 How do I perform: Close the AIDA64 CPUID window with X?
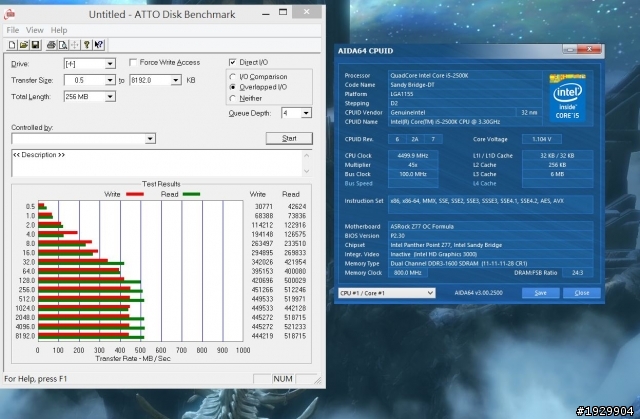pos(589,49)
